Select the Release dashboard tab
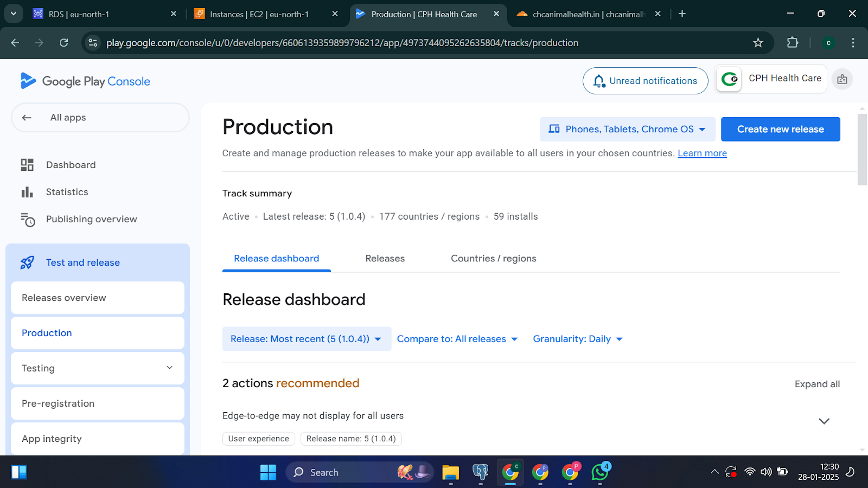This screenshot has width=868, height=488. point(277,259)
